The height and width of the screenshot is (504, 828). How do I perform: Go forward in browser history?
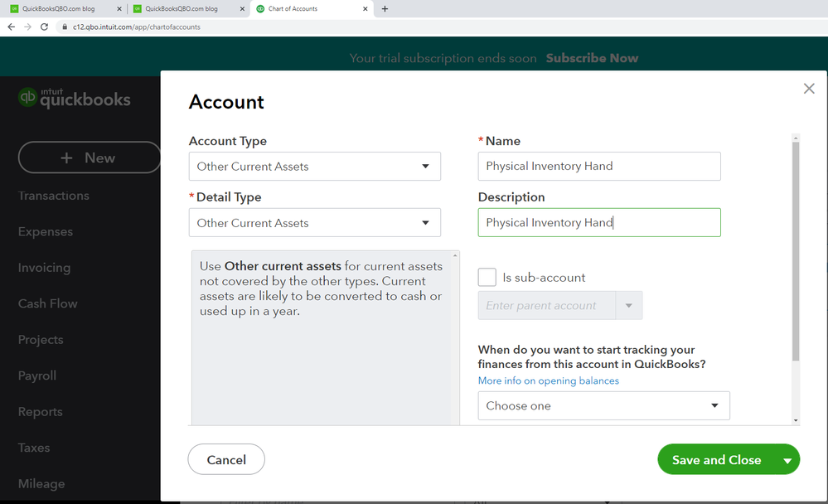(x=27, y=27)
